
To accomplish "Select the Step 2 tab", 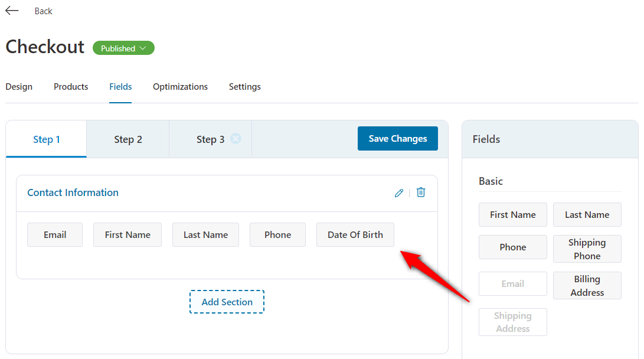I will (x=128, y=139).
